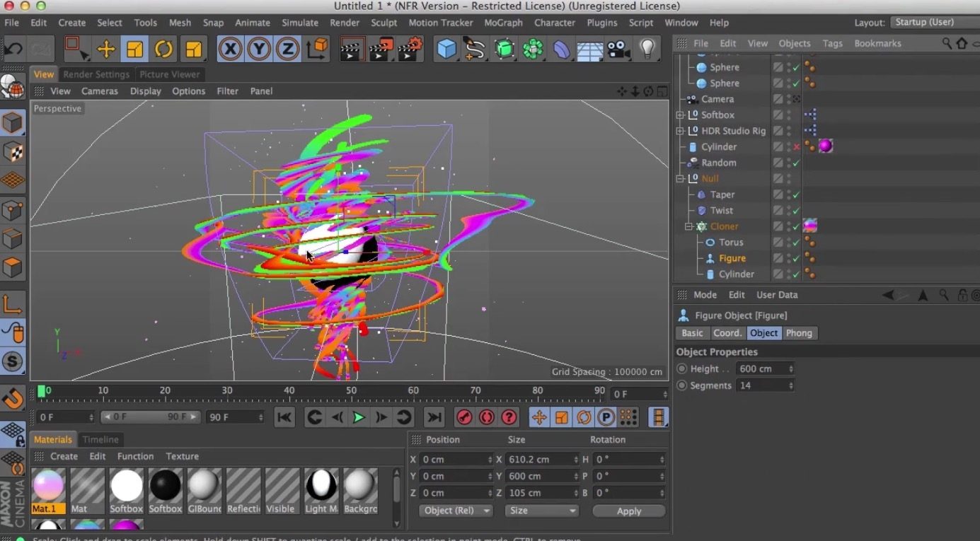This screenshot has width=980, height=541.
Task: Add a Camera object icon
Action: point(619,49)
